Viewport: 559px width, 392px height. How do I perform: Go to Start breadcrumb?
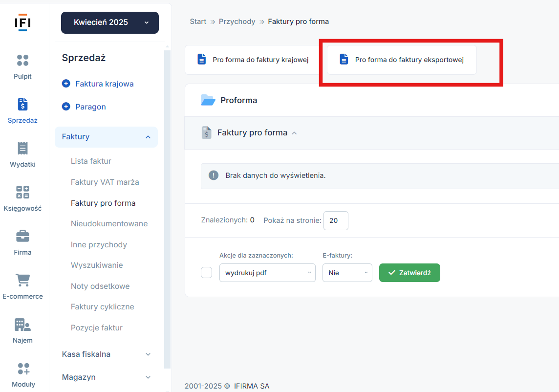coord(198,22)
